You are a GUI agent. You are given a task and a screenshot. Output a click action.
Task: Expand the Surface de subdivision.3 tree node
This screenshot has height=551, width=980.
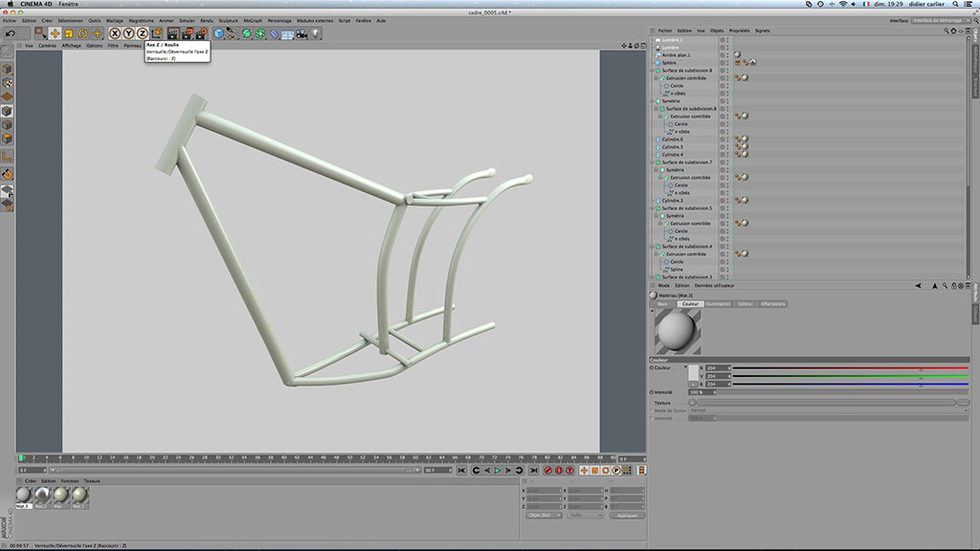click(653, 276)
